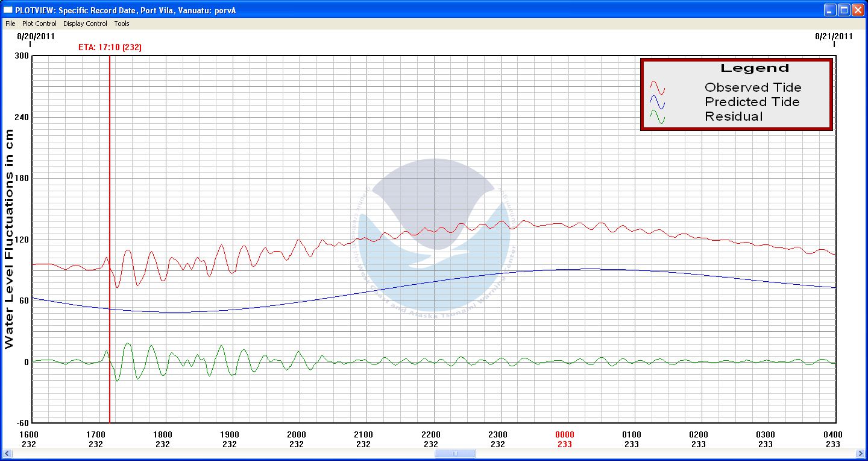Minimize the PLOTVIEW window

tap(831, 10)
